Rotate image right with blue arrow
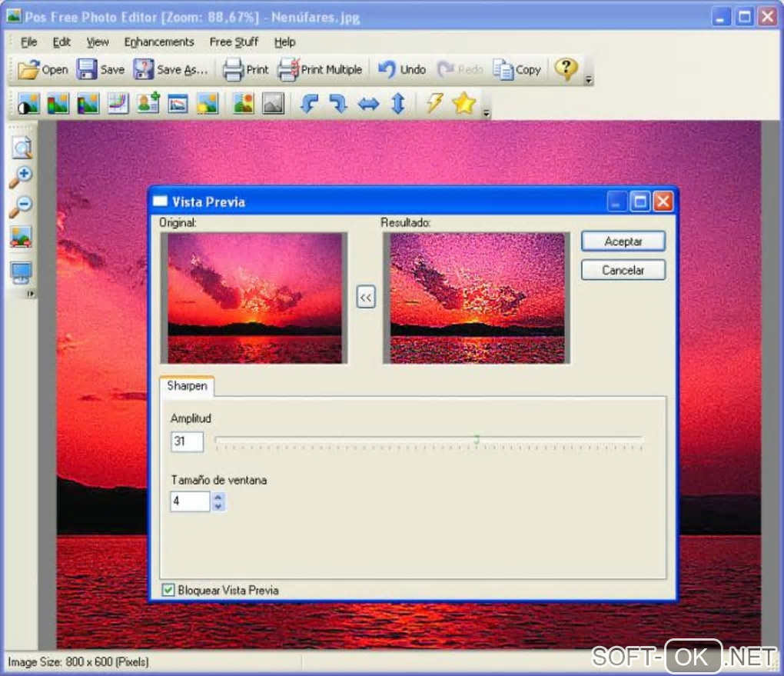784x676 pixels. [338, 104]
